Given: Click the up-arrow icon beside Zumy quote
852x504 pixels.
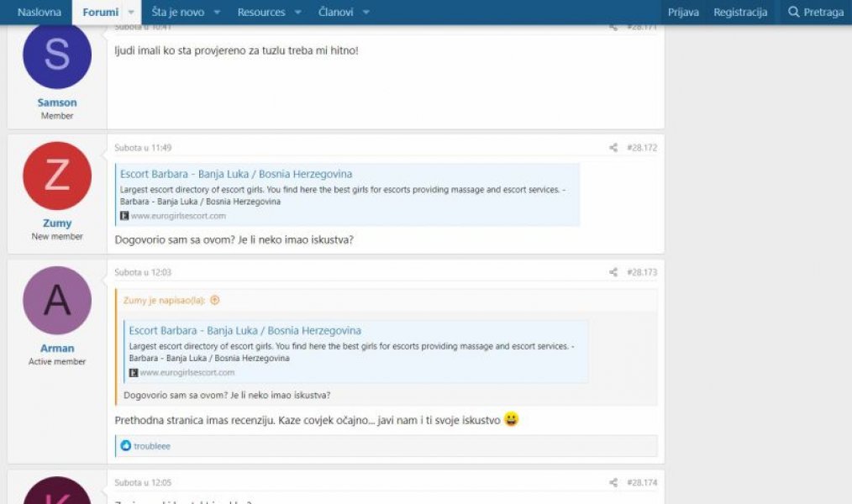Looking at the screenshot, I should pyautogui.click(x=215, y=300).
